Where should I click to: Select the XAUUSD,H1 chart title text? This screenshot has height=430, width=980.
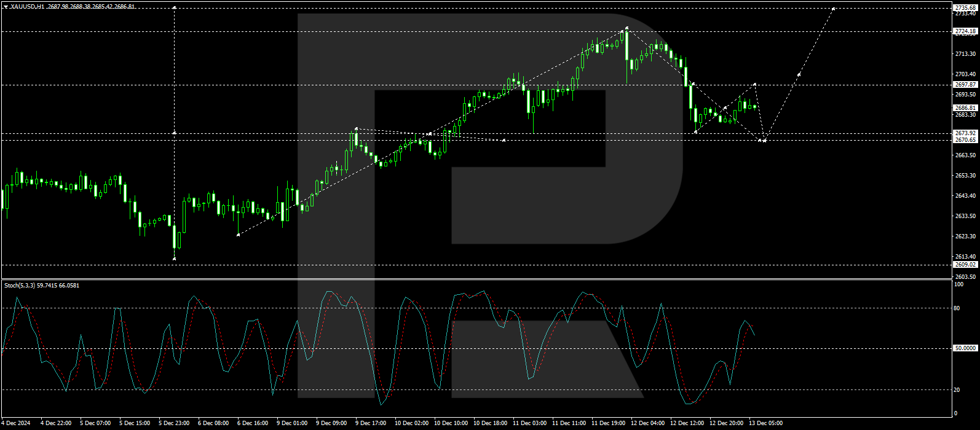pos(28,7)
